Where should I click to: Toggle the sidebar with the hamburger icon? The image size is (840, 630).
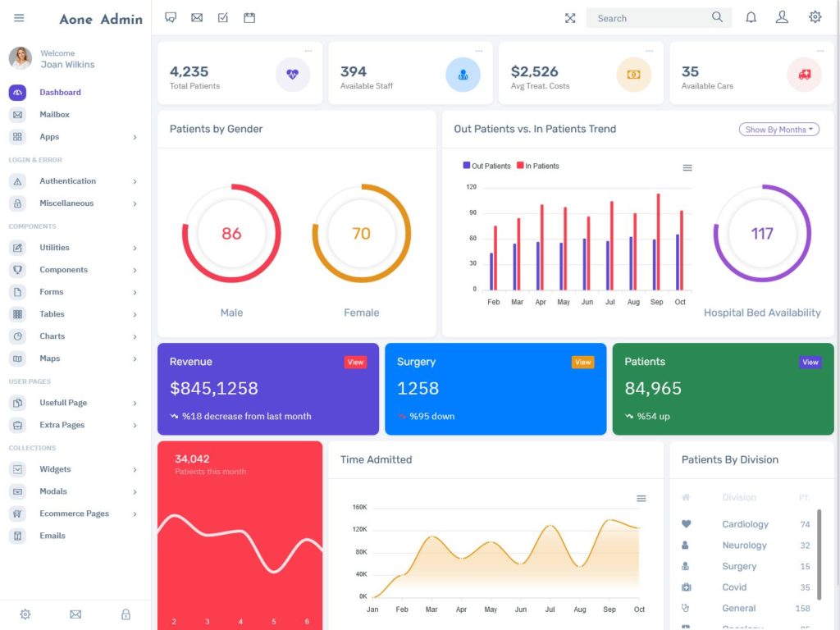click(x=19, y=16)
